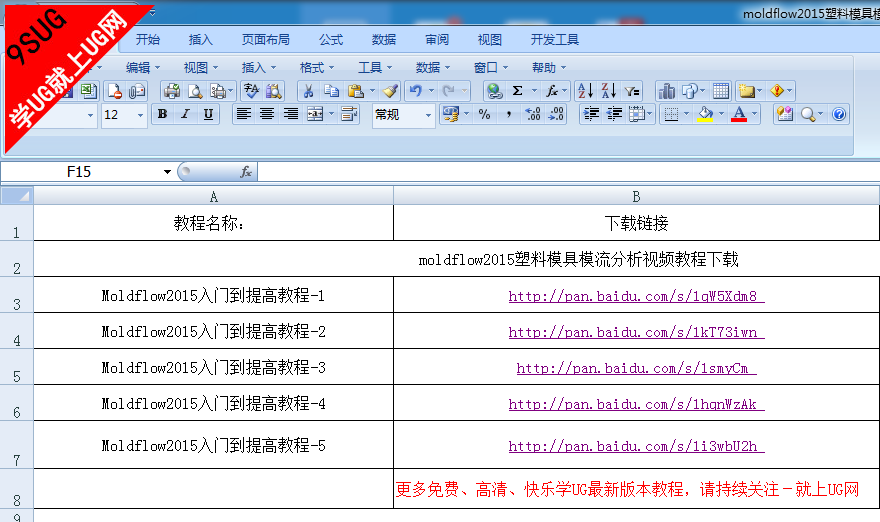Viewport: 880px width, 522px height.
Task: Click the Select All corner of the sheet
Action: [17, 195]
